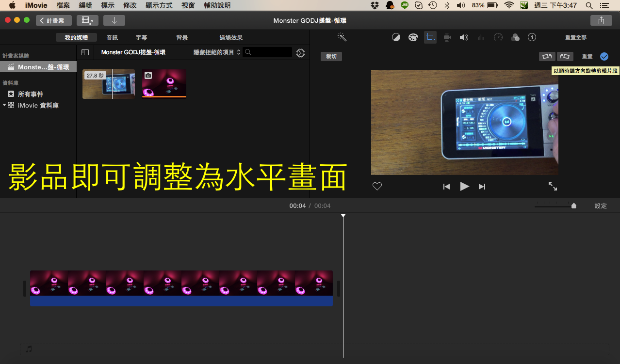The width and height of the screenshot is (620, 364).
Task: Open the 視窗 menu
Action: pos(188,5)
